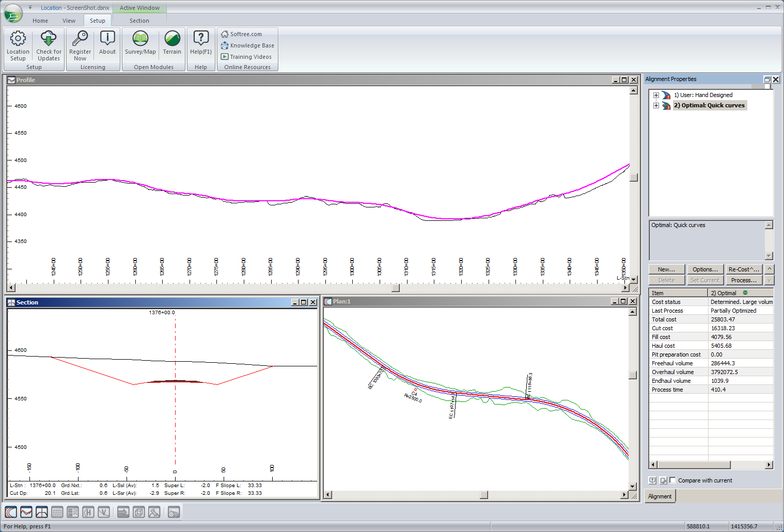
Task: Launch the Terrain module
Action: pyautogui.click(x=172, y=43)
